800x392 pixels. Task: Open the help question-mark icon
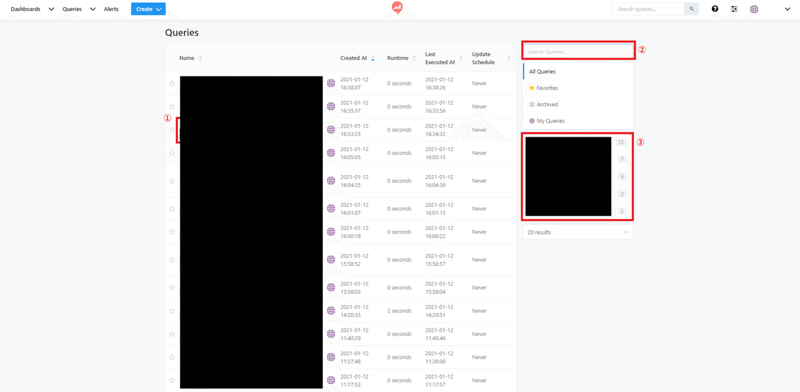[715, 9]
